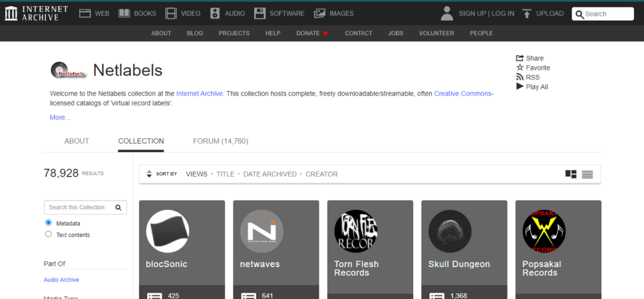
Task: Click the Play All triangle icon
Action: click(519, 87)
